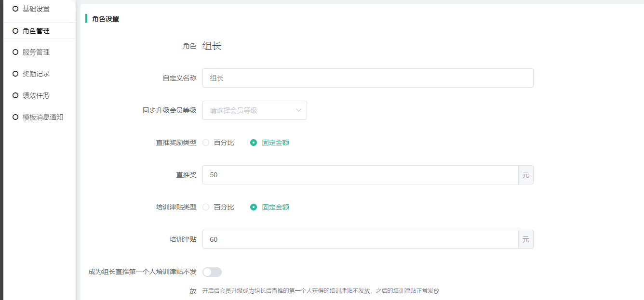Go to 绩效任务 in the sidebar
This screenshot has height=300, width=644.
[36, 95]
